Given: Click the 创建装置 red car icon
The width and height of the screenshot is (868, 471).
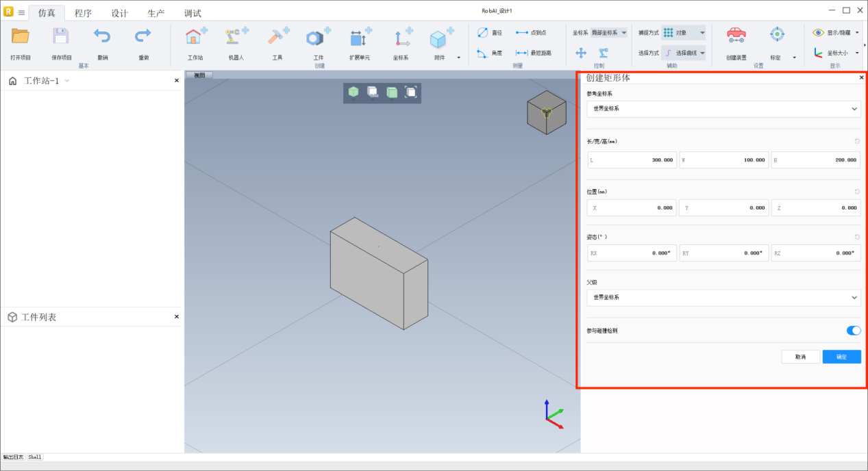Looking at the screenshot, I should pos(736,36).
